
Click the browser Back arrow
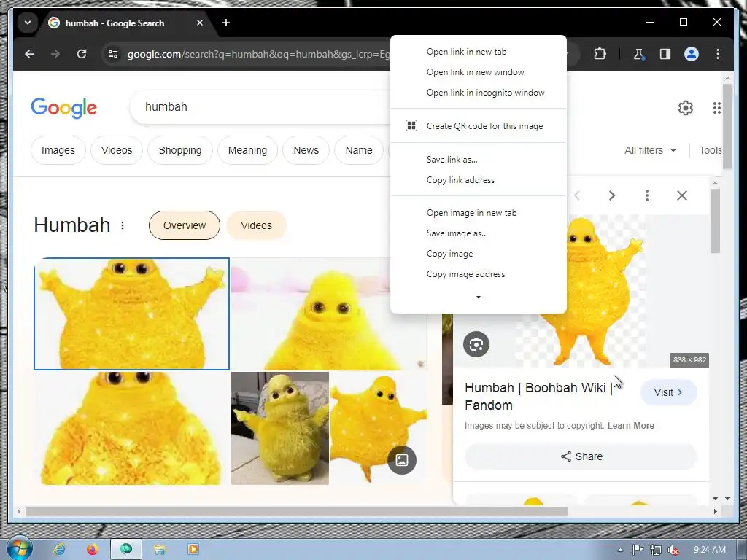29,54
